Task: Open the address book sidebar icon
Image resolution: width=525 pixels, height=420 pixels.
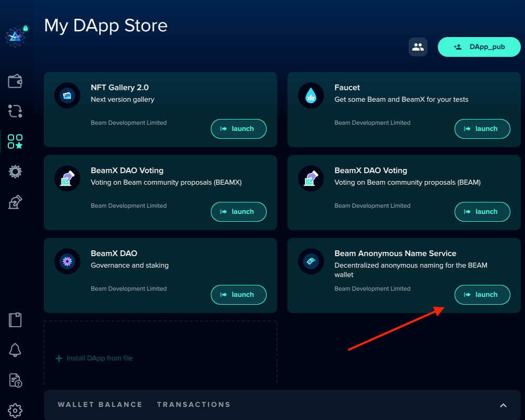Action: (15, 320)
